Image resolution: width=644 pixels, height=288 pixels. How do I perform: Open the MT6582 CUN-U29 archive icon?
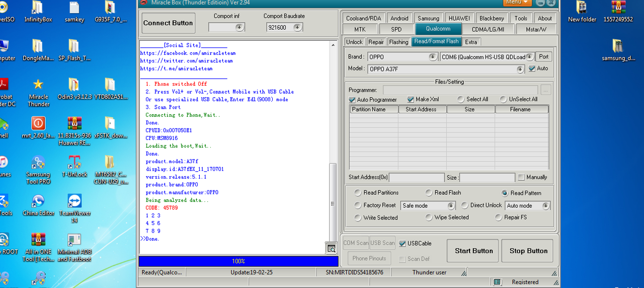tap(111, 169)
